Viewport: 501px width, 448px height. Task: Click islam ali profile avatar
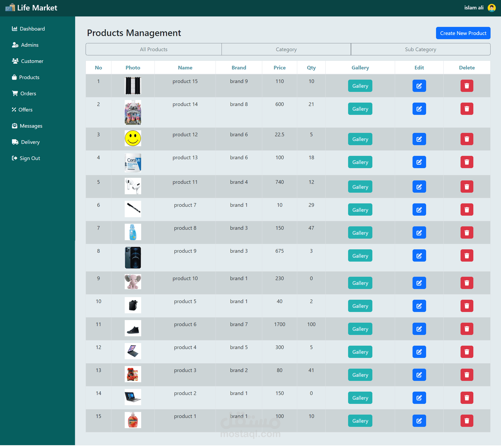tap(492, 8)
